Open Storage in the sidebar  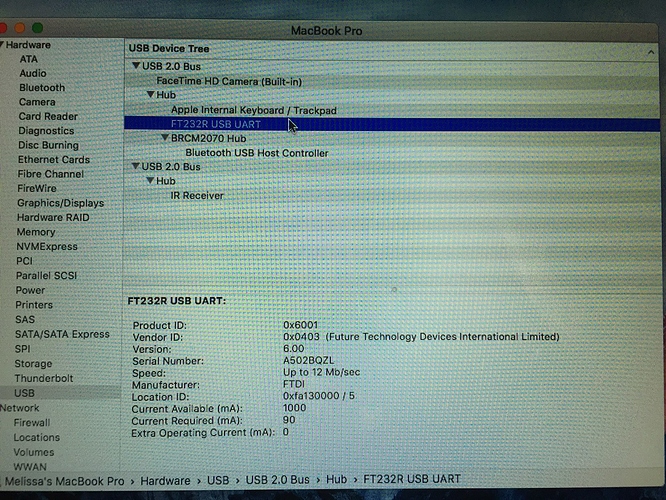[33, 364]
